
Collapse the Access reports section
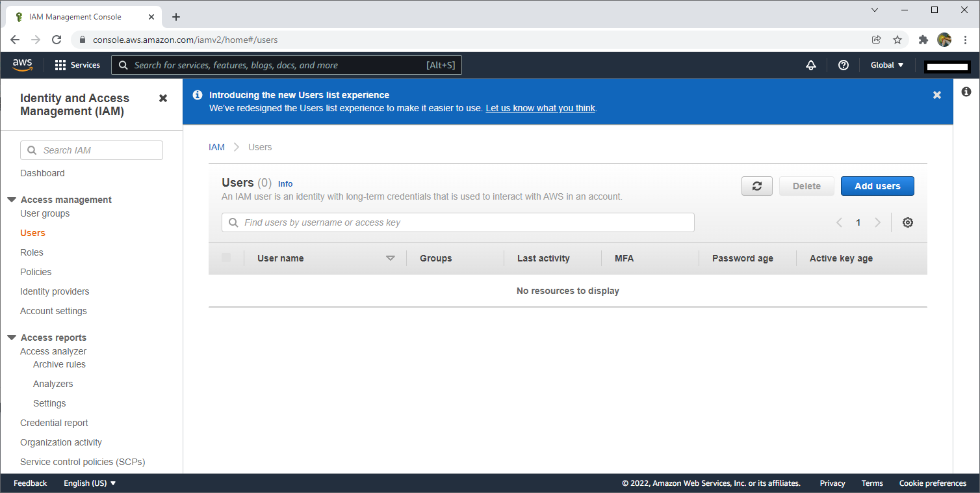[x=12, y=338]
